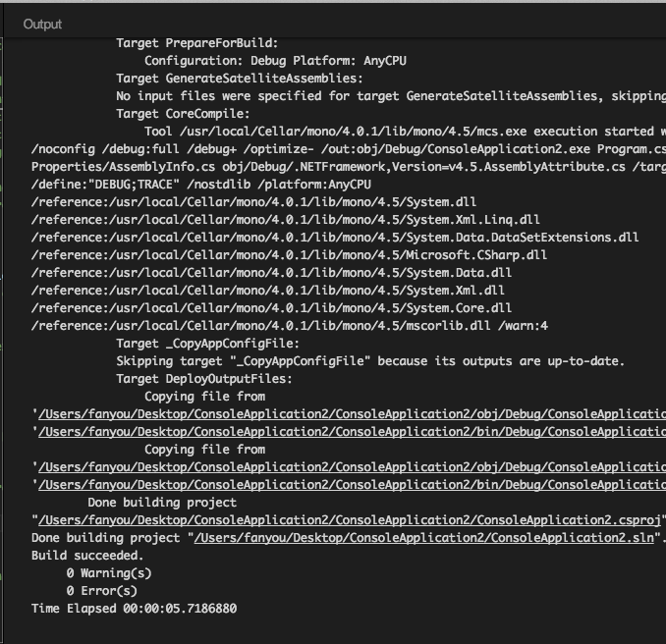Click the mscorlib.dll /warn:4 line
666x644 pixels.
pos(290,326)
